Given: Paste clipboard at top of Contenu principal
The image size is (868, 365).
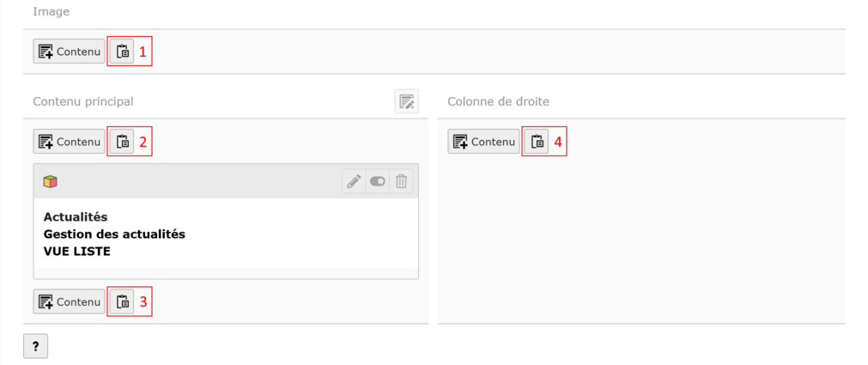Looking at the screenshot, I should [122, 142].
